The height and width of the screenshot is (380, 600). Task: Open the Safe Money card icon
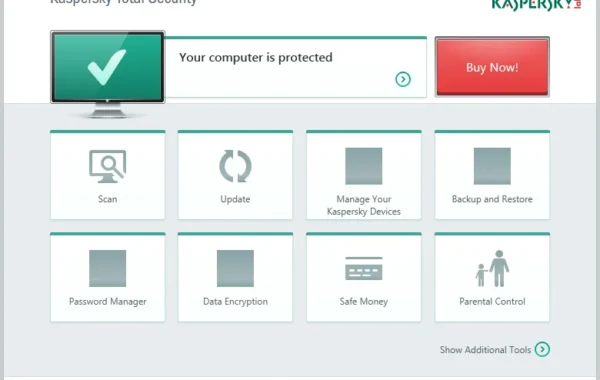(x=364, y=268)
